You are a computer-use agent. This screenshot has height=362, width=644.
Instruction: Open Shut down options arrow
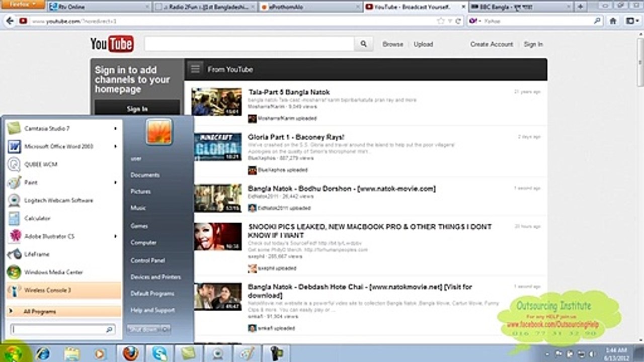166,329
